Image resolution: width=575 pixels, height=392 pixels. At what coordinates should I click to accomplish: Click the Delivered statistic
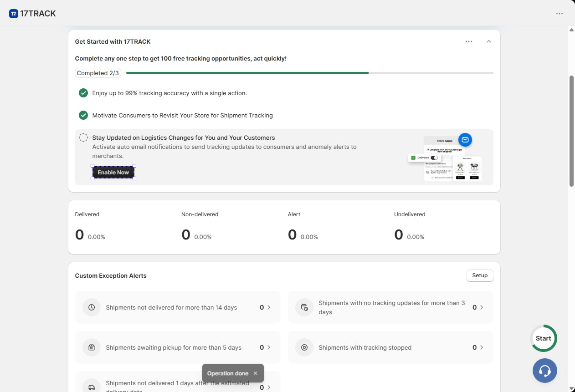click(90, 227)
